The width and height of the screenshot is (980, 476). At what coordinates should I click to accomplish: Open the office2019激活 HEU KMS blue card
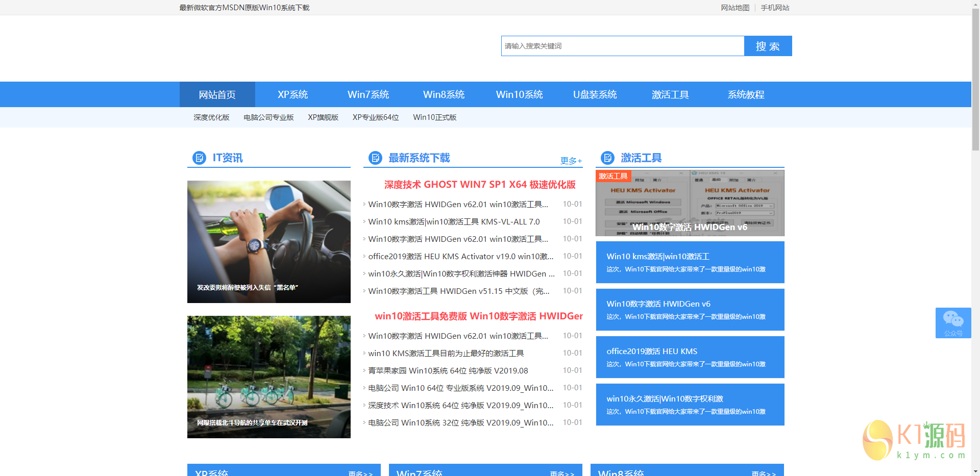coord(690,357)
